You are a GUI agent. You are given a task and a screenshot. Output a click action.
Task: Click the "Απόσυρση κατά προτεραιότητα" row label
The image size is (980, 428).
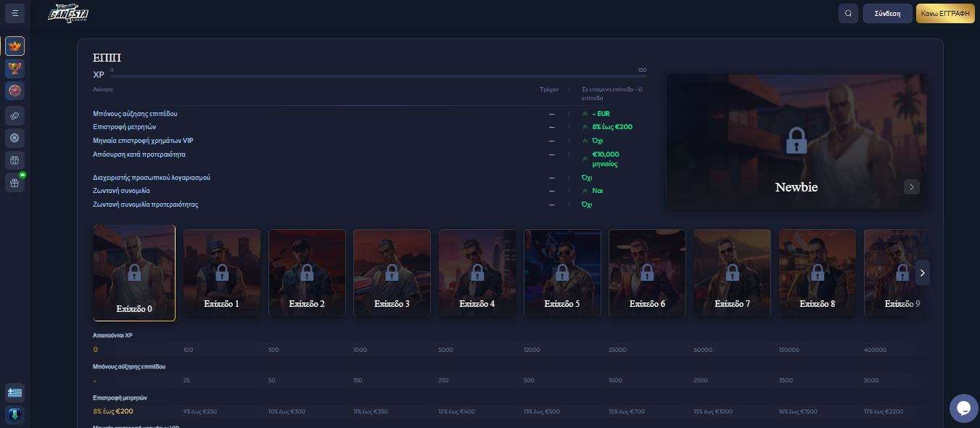(139, 155)
